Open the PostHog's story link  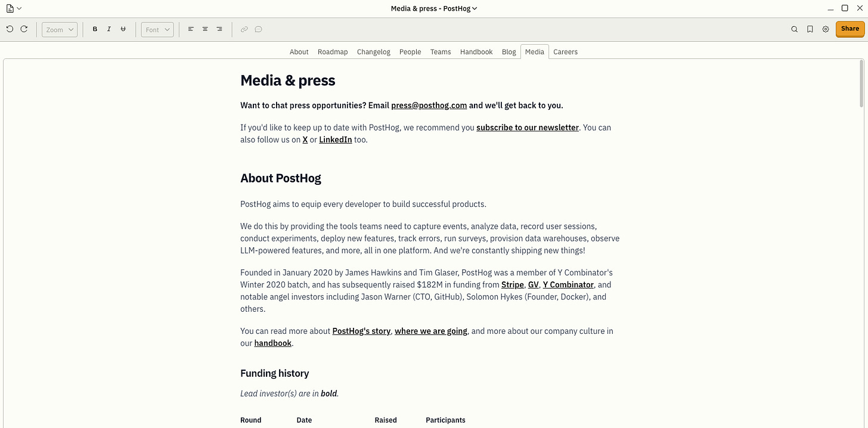click(x=361, y=331)
